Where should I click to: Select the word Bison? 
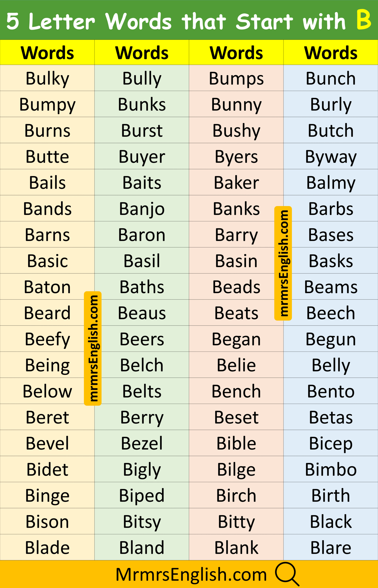(x=47, y=521)
